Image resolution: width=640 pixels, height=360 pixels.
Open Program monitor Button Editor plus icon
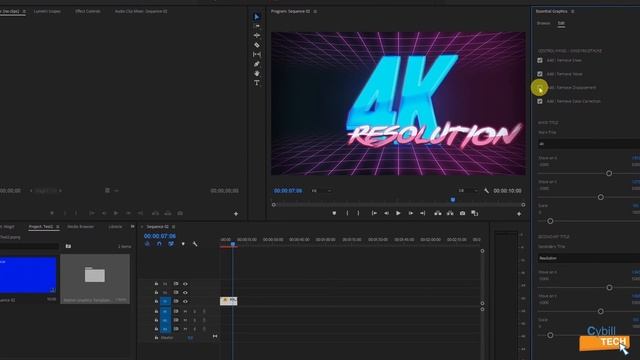[x=519, y=213]
